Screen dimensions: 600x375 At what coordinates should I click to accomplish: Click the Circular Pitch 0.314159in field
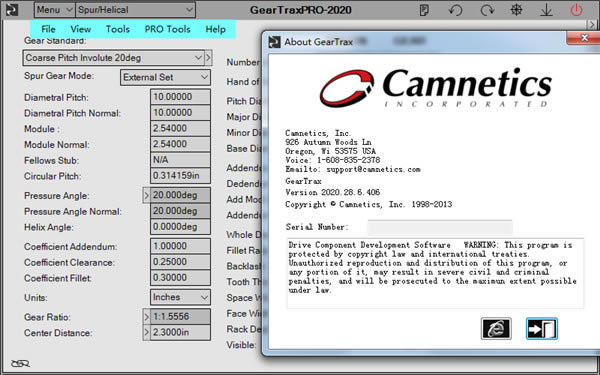180,176
